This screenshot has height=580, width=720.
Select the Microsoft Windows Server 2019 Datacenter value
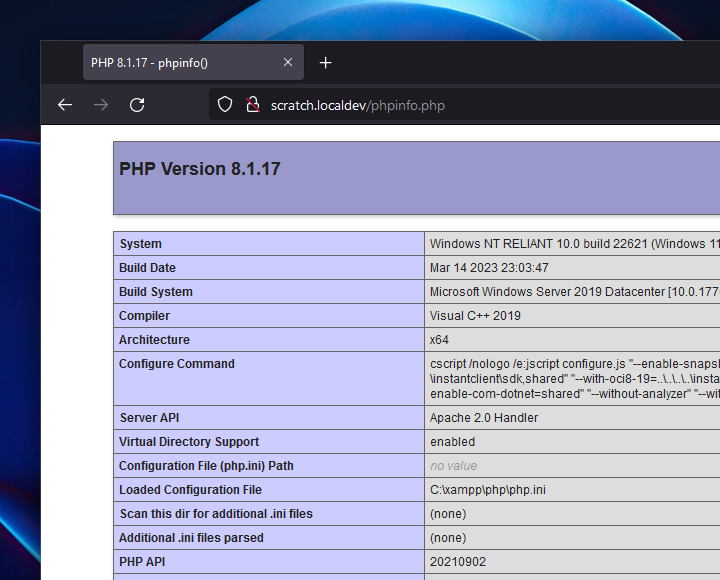pos(574,292)
